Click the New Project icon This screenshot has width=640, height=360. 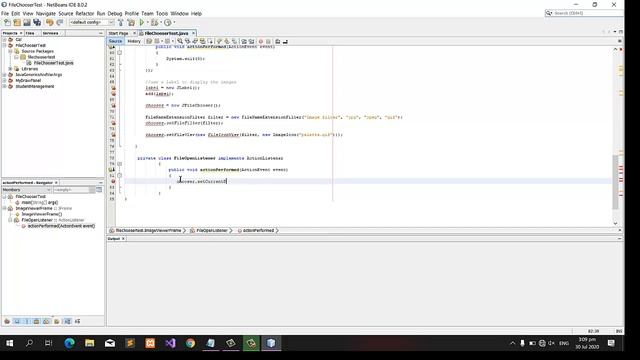tap(17, 22)
